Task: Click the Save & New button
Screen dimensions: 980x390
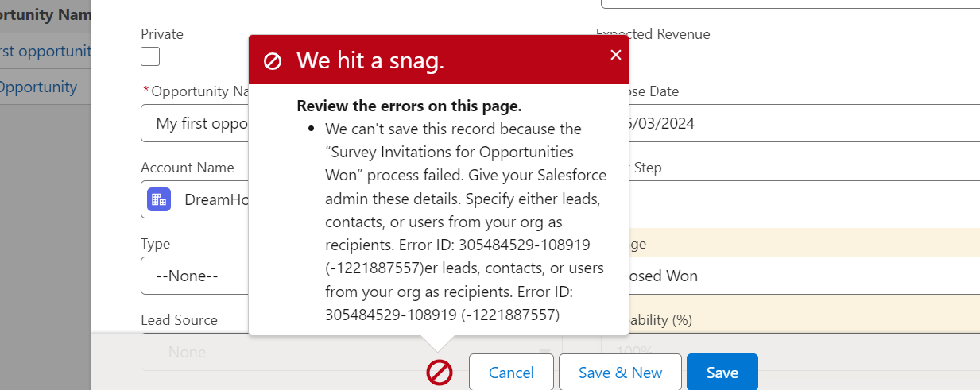Action: tap(620, 373)
